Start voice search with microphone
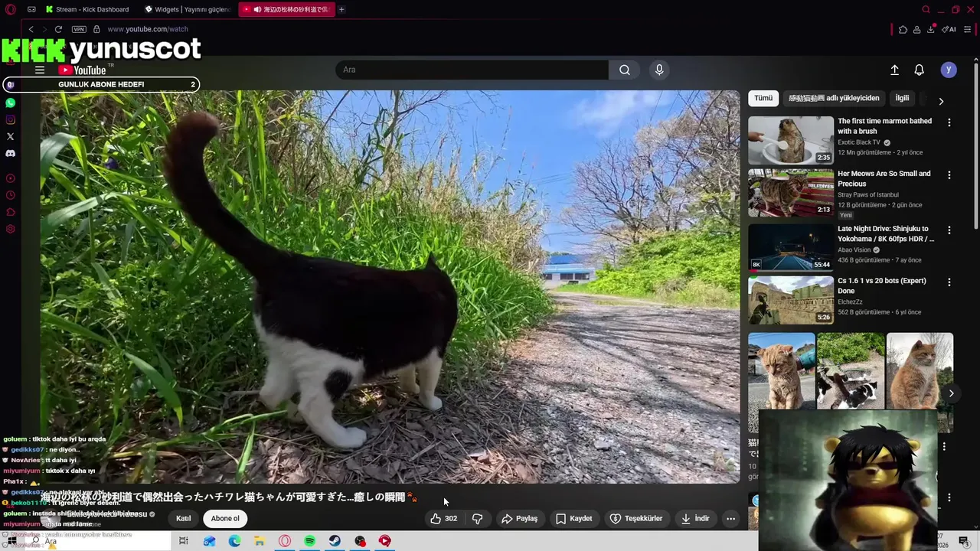Viewport: 980px width, 551px height. pyautogui.click(x=659, y=70)
